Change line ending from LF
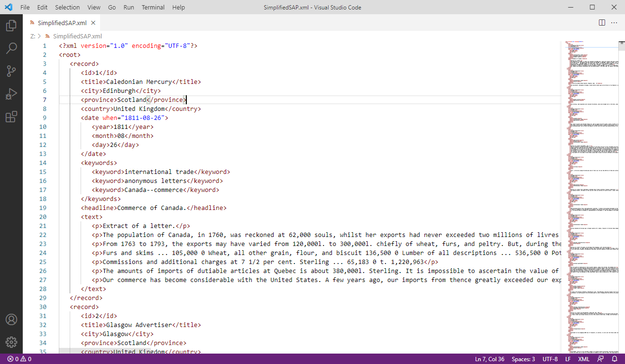Screen dimensions: 625x364 click(x=568, y=359)
